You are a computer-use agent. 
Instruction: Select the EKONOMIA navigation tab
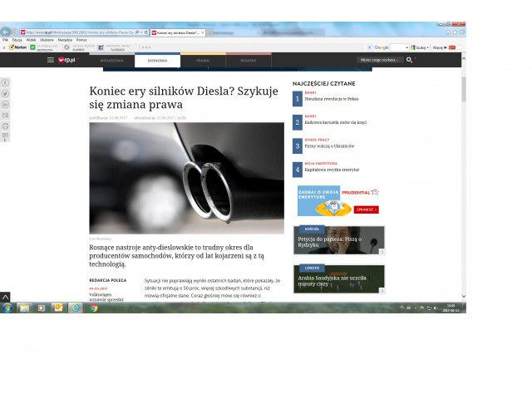(157, 61)
